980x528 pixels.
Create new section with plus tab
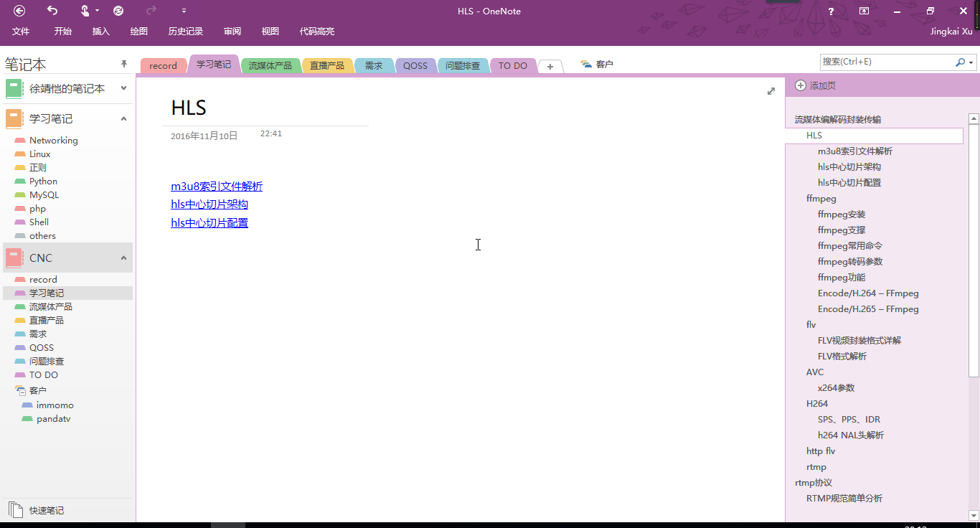550,66
